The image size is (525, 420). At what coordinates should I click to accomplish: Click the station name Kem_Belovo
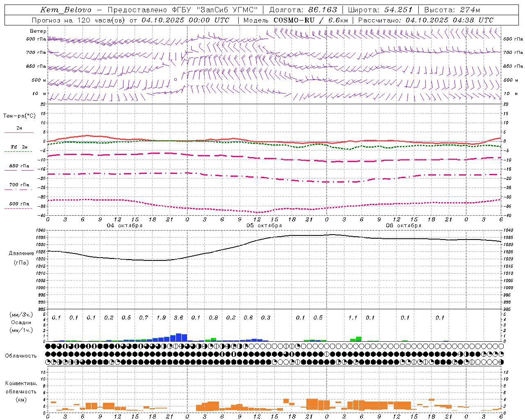(x=66, y=10)
